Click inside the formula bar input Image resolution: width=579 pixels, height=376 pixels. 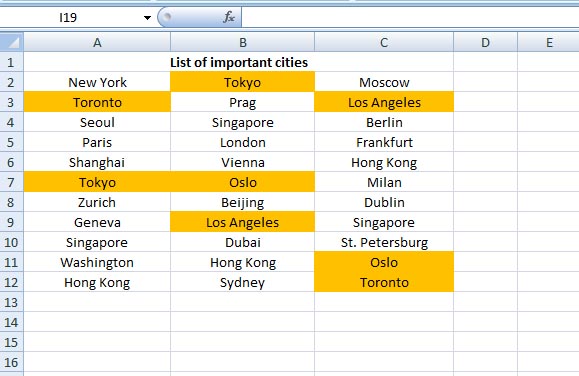click(410, 17)
